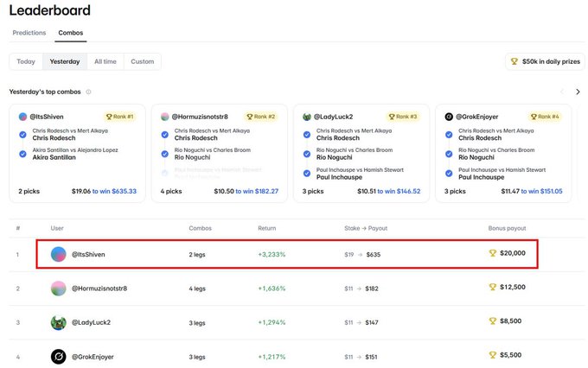Click the +1,636% return value
The image size is (588, 368).
click(x=272, y=289)
